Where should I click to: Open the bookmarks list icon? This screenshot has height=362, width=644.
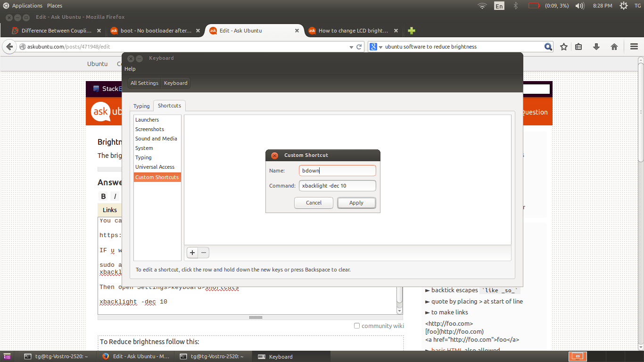pyautogui.click(x=578, y=47)
